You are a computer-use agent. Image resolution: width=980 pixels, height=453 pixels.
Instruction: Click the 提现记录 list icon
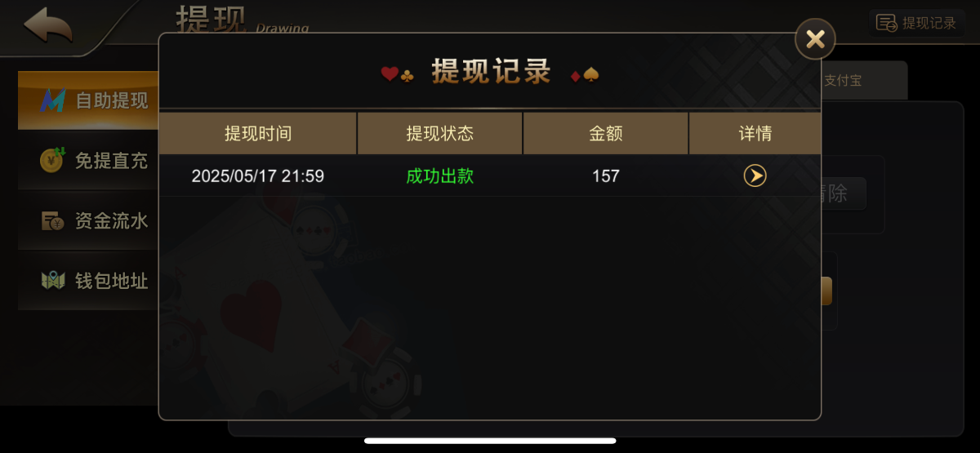(x=886, y=23)
